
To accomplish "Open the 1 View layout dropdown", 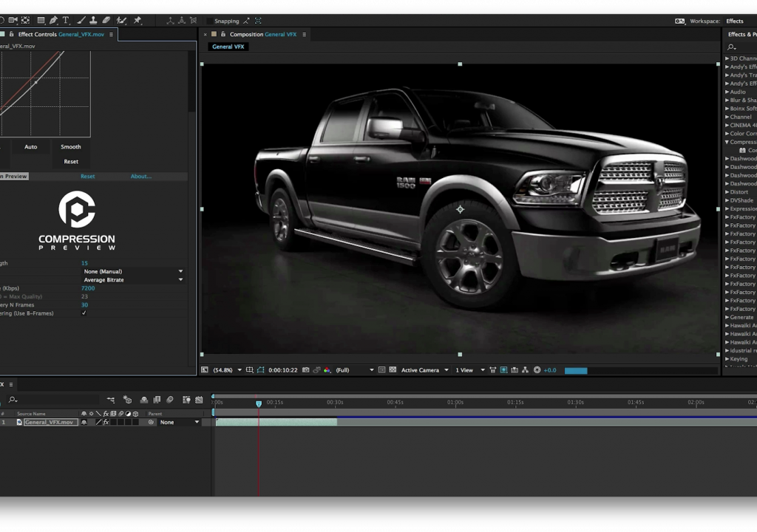I will [x=470, y=370].
